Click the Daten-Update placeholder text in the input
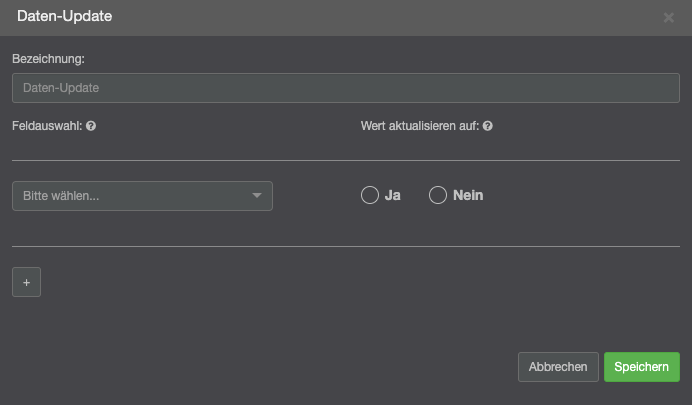 tap(61, 88)
